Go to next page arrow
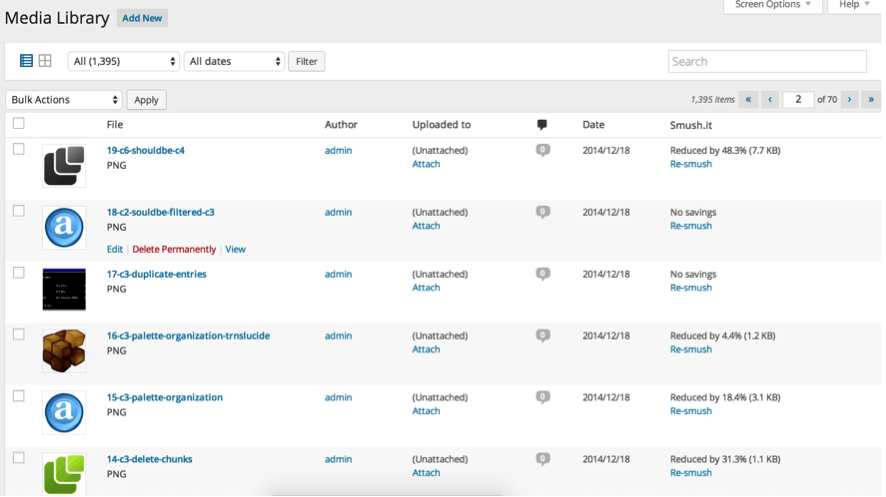 (x=849, y=99)
